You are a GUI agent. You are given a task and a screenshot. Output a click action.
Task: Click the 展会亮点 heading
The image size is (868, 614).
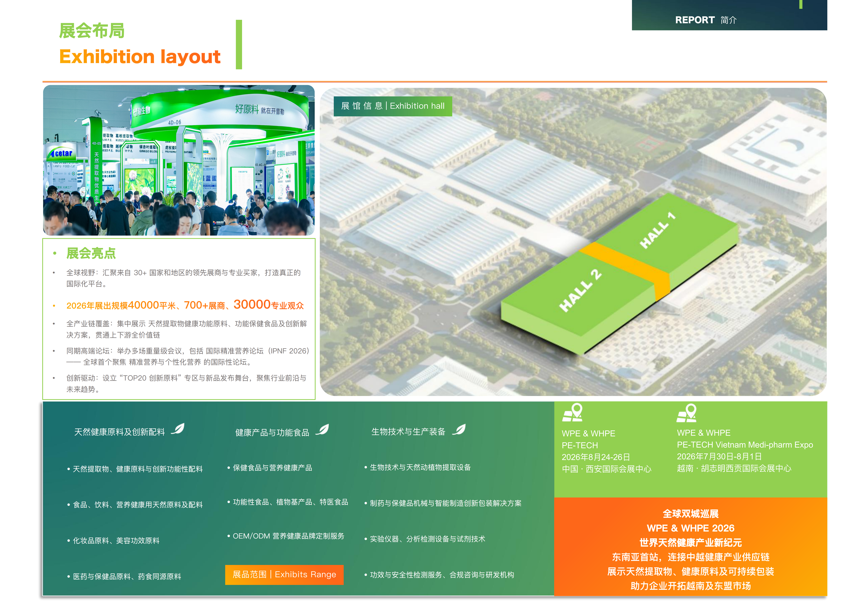91,253
